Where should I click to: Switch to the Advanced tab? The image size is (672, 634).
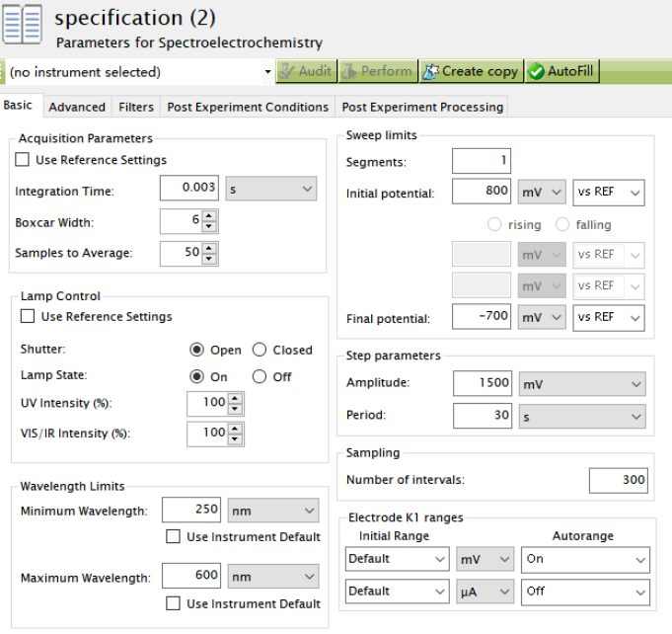click(x=77, y=107)
